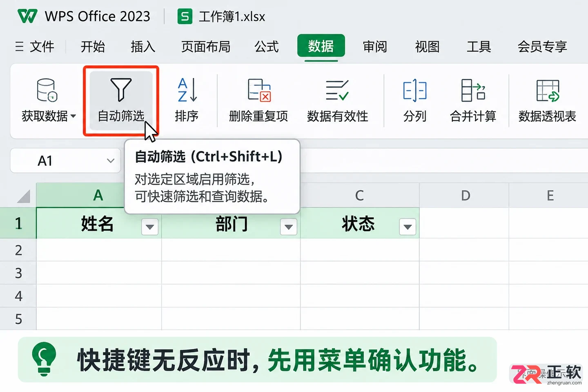The height and width of the screenshot is (392, 588).
Task: Open the 部门 column filter dropdown
Action: [289, 227]
